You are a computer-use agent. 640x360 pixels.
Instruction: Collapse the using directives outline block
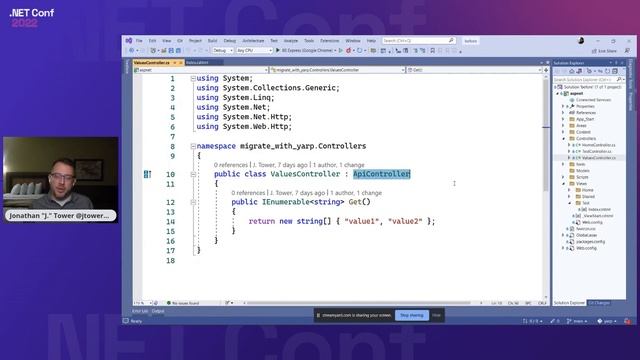click(193, 78)
